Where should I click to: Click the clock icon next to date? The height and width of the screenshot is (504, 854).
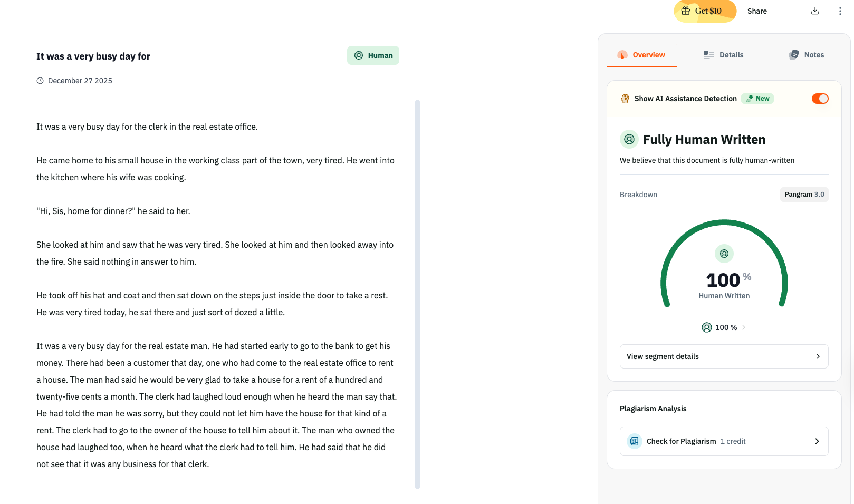coord(40,81)
